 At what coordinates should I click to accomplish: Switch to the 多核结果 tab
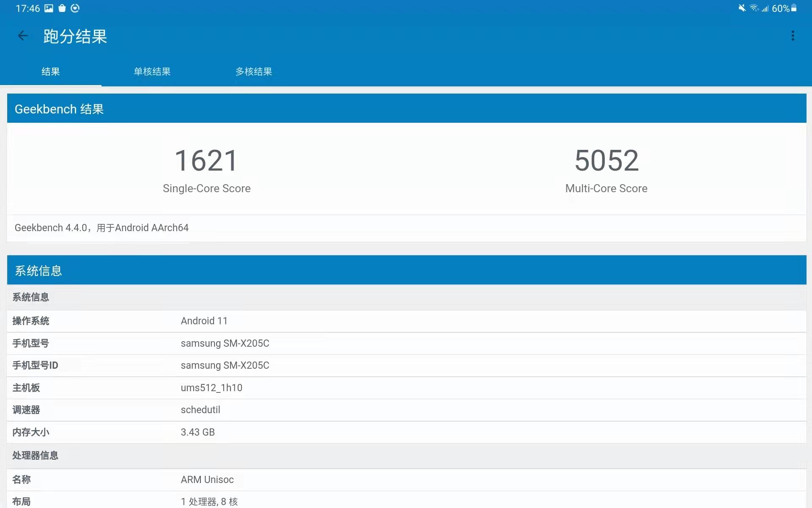[254, 72]
